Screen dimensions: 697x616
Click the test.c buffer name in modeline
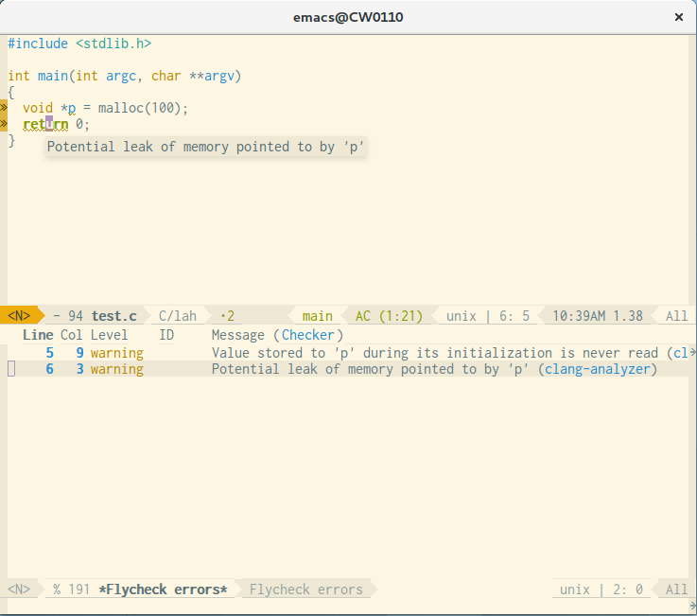tap(113, 316)
